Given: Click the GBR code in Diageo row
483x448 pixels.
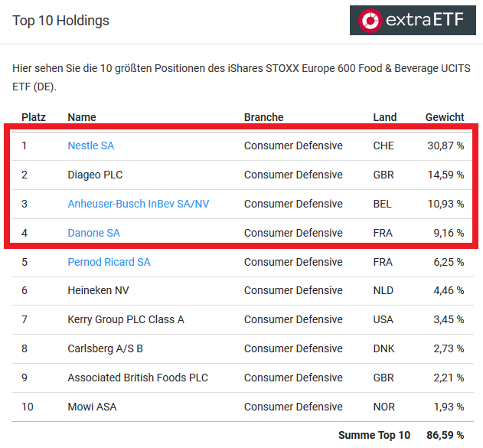Looking at the screenshot, I should 383,175.
